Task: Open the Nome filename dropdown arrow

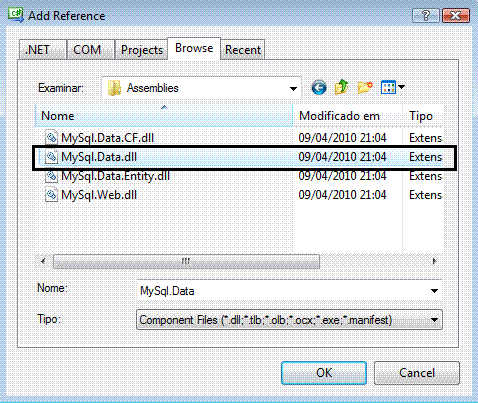Action: coord(434,291)
